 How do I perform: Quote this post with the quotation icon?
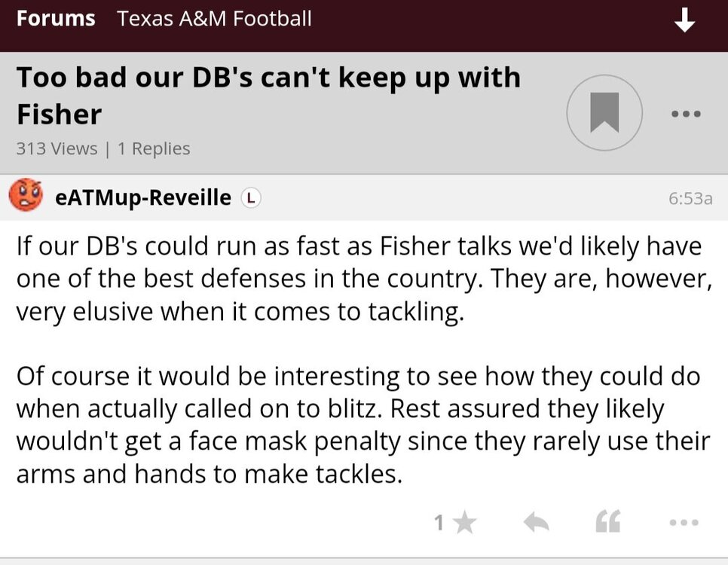click(x=607, y=522)
